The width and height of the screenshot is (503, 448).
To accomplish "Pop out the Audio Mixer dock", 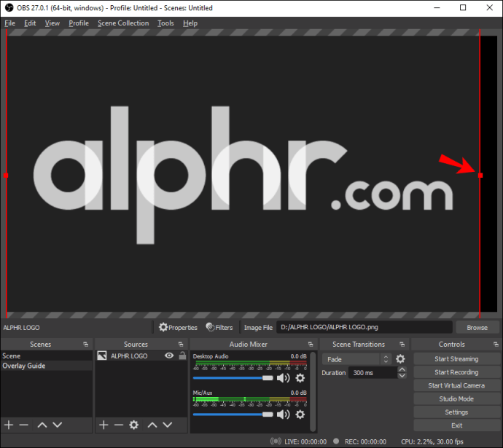I will click(x=311, y=344).
